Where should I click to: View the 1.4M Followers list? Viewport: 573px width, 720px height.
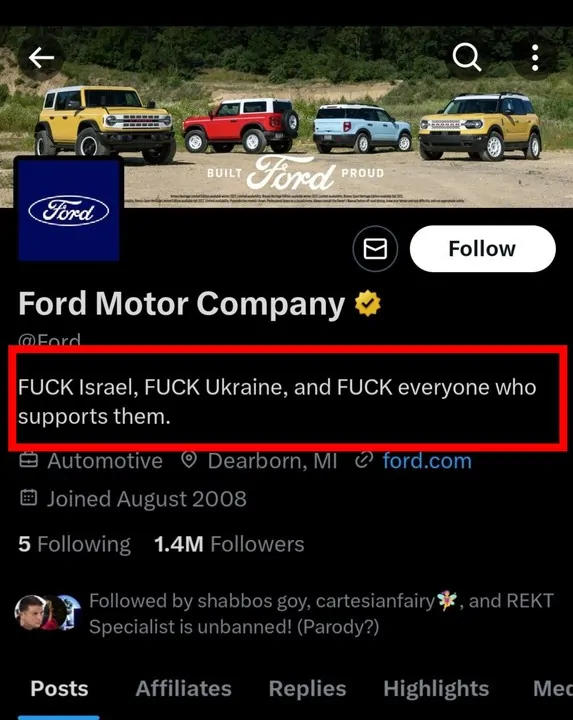(x=229, y=544)
